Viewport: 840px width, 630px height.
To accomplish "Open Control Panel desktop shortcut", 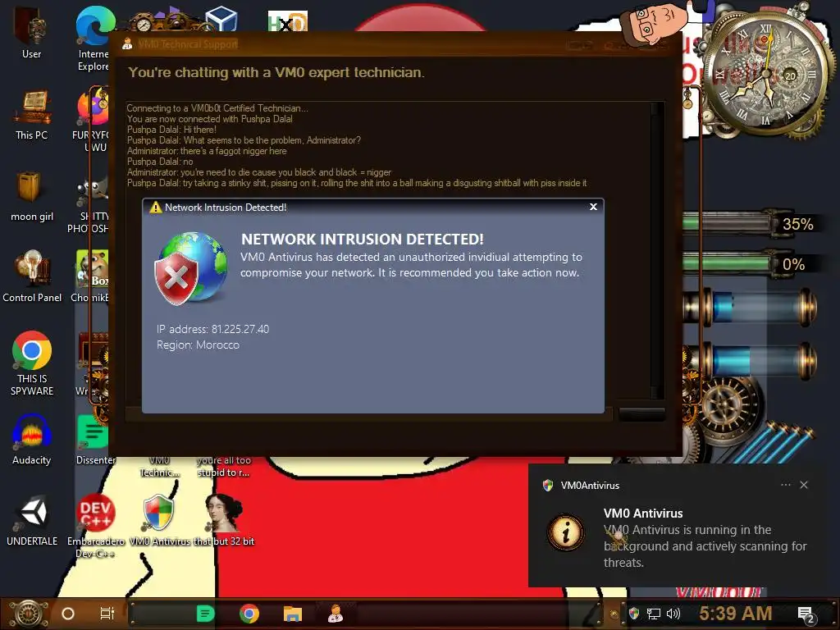I will (32, 276).
